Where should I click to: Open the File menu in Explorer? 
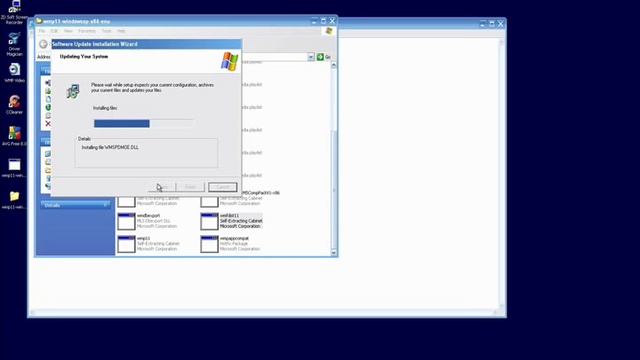42,31
